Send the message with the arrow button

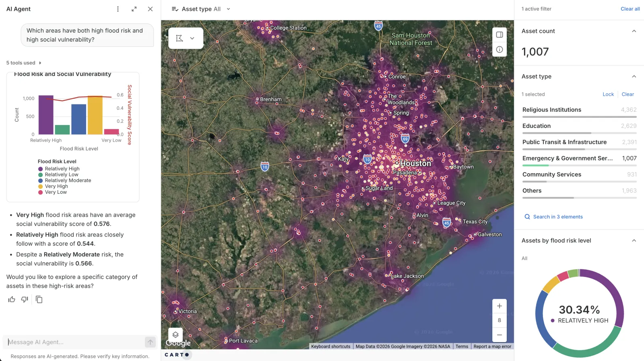tap(150, 342)
